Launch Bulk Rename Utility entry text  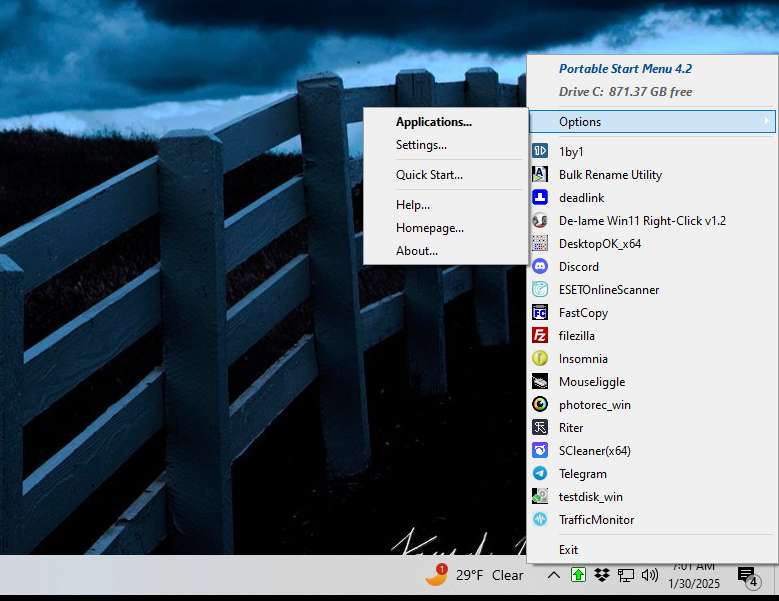click(x=610, y=175)
